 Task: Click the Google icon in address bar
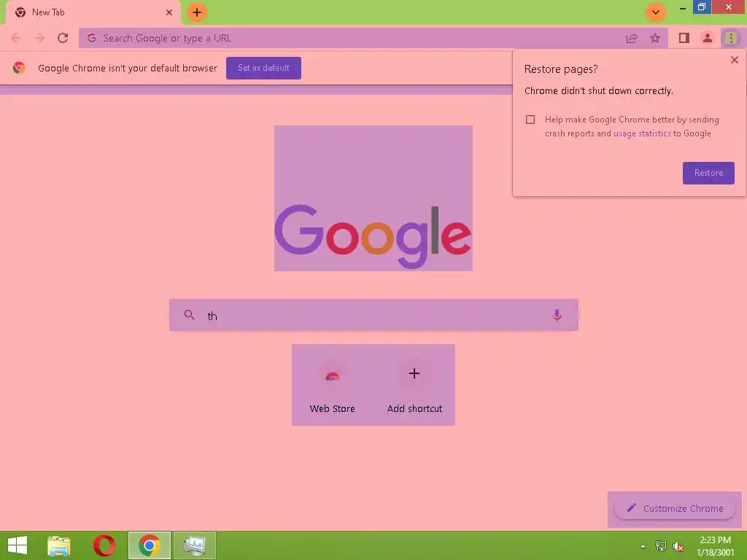(x=92, y=38)
